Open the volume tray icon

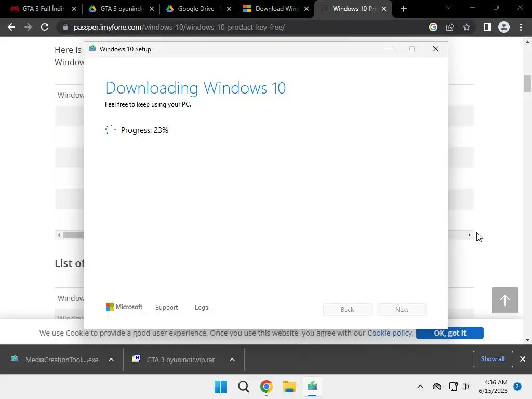point(465,387)
